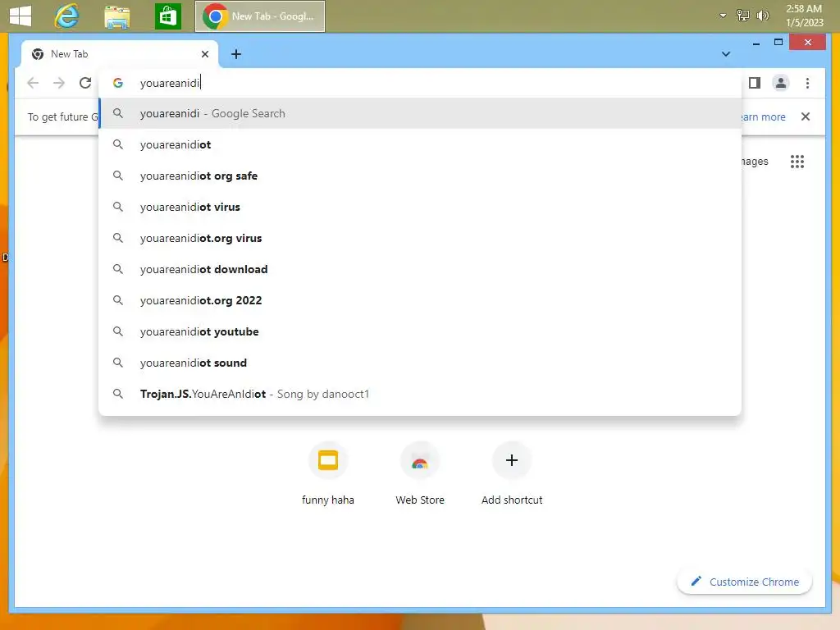Viewport: 840px width, 630px height.
Task: Click the Google icon in the address bar
Action: coord(118,83)
